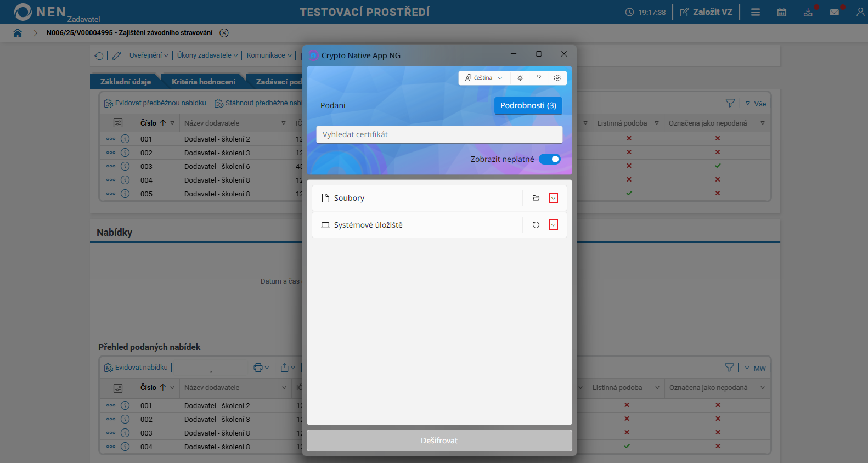Open Listinná podoba column filter in upper table
The width and height of the screenshot is (868, 463).
657,123
